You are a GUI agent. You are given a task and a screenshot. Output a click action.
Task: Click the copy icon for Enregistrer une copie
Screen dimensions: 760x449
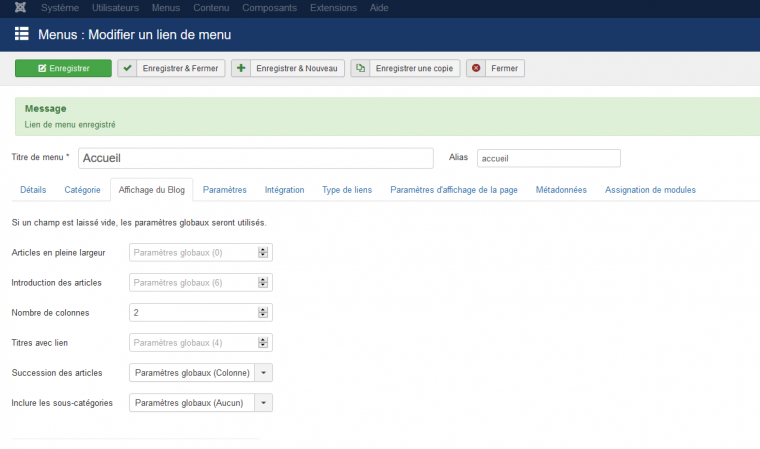coord(360,68)
